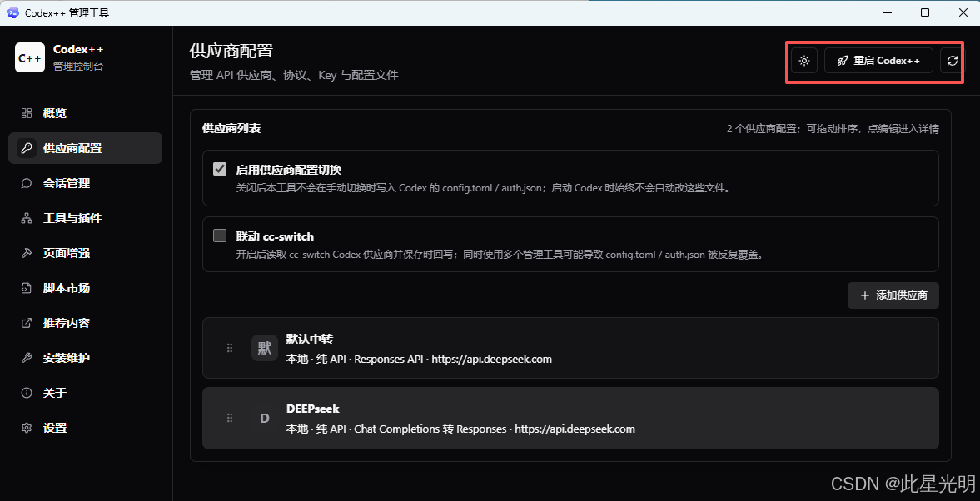Go to 工具与插件 page

point(85,218)
